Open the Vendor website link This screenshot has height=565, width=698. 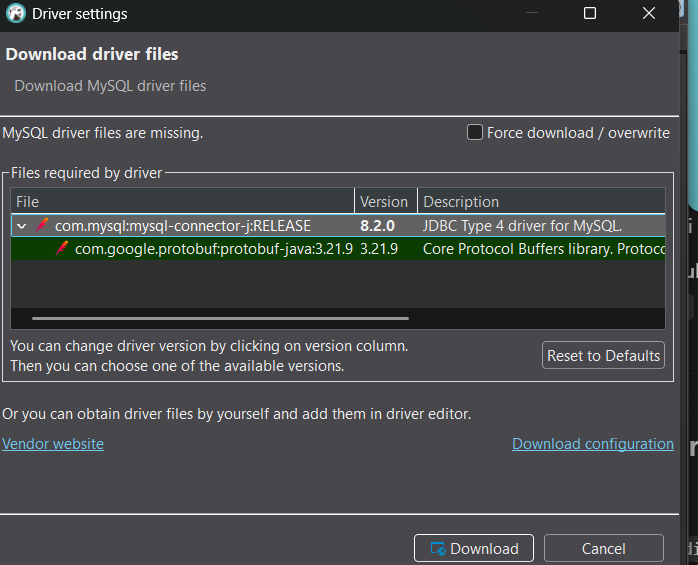[x=53, y=444]
